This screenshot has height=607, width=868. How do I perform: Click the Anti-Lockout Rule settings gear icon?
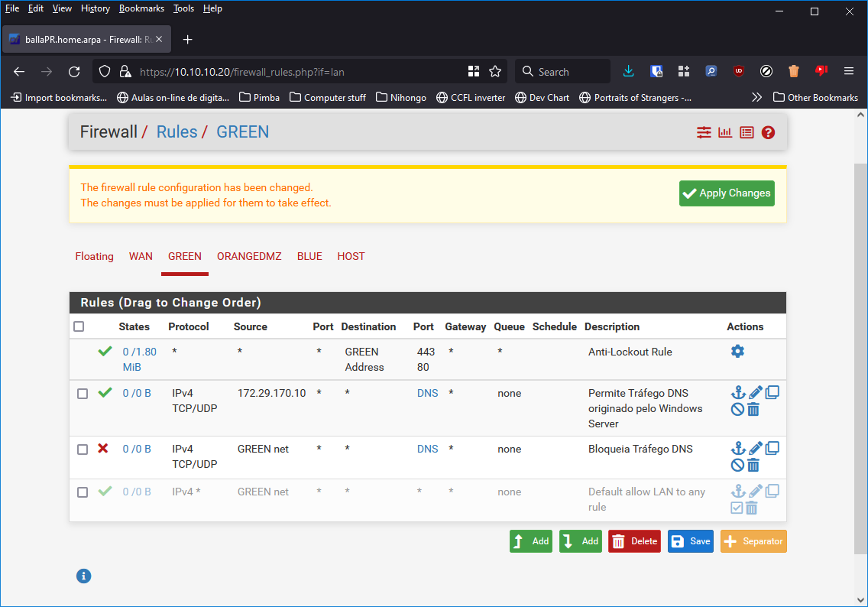tap(737, 352)
